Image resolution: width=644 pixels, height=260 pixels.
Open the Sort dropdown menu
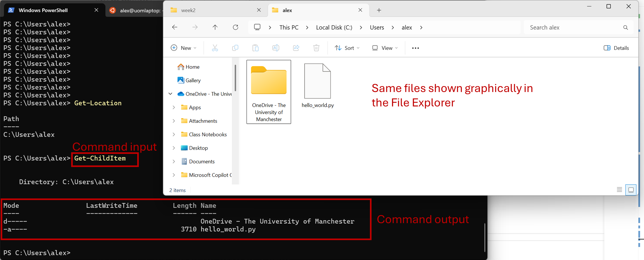tap(347, 48)
